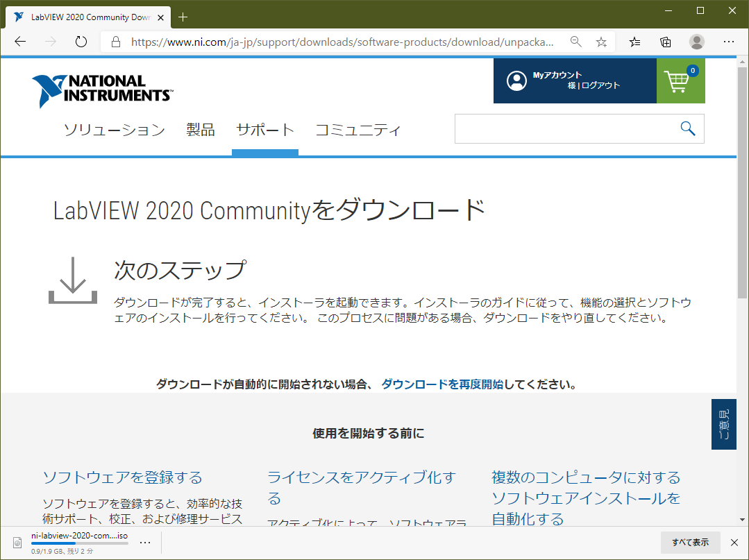Screen dimensions: 749x560
Task: Click the LabVIEW 2020 Communityをダウンロード title
Action: 269,210
